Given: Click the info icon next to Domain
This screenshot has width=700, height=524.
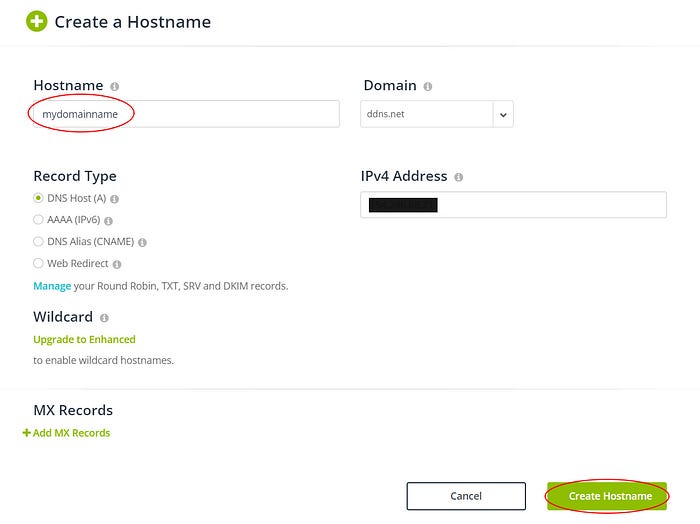Looking at the screenshot, I should tap(428, 87).
